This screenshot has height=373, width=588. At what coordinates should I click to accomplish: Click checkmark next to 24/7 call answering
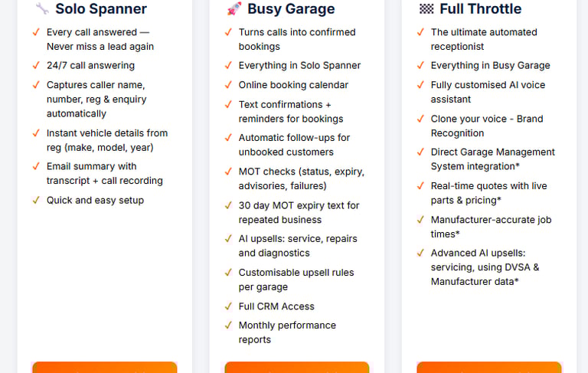coord(36,65)
